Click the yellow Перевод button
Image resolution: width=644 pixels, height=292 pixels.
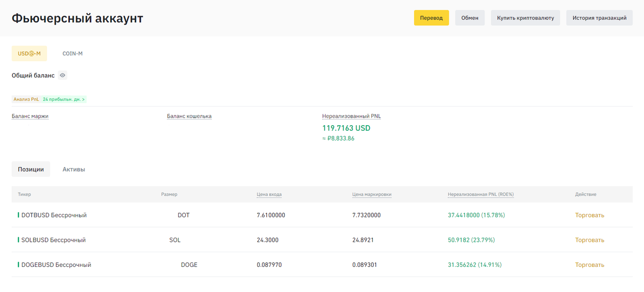(431, 18)
